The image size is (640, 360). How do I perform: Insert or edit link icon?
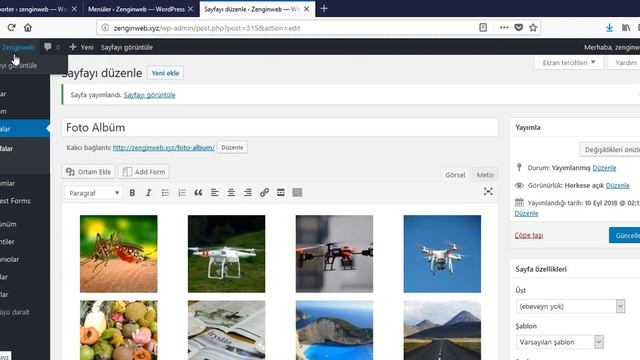pos(264,193)
